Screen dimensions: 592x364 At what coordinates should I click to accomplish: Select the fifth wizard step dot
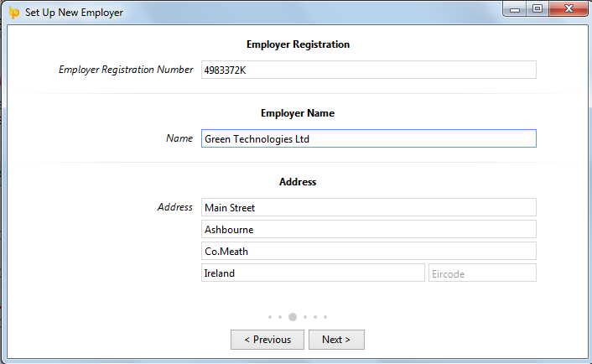315,317
